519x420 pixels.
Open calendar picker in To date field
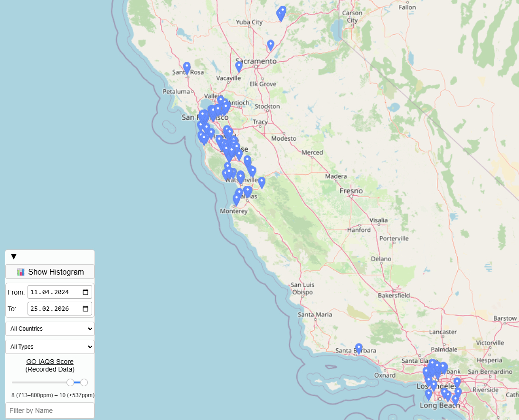[x=85, y=309]
